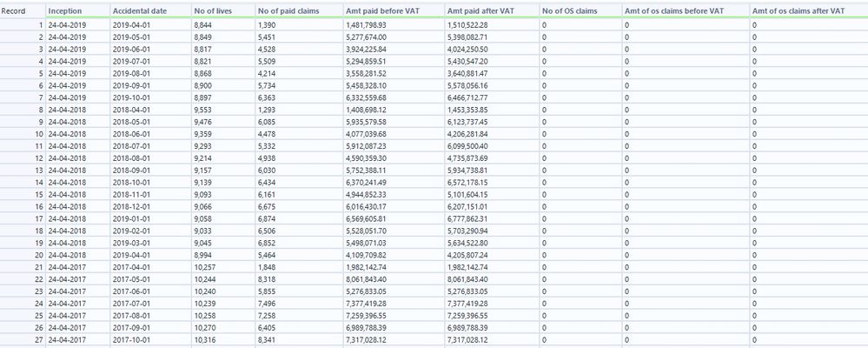
Task: Click No of lives cell 10,239
Action: tap(203, 304)
